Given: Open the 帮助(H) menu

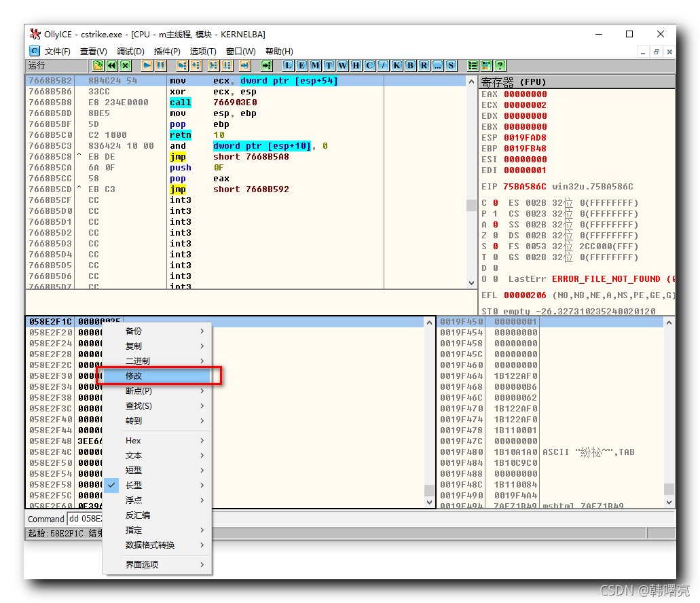Looking at the screenshot, I should (x=279, y=52).
